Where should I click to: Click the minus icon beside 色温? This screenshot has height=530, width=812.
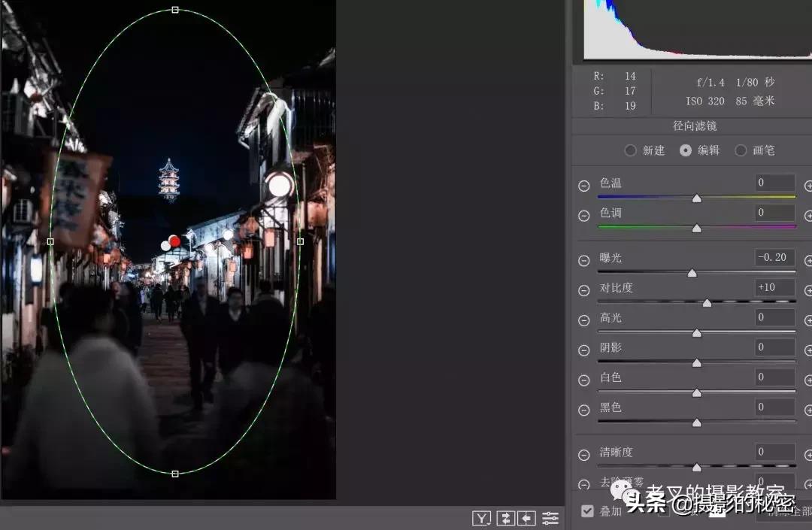584,186
